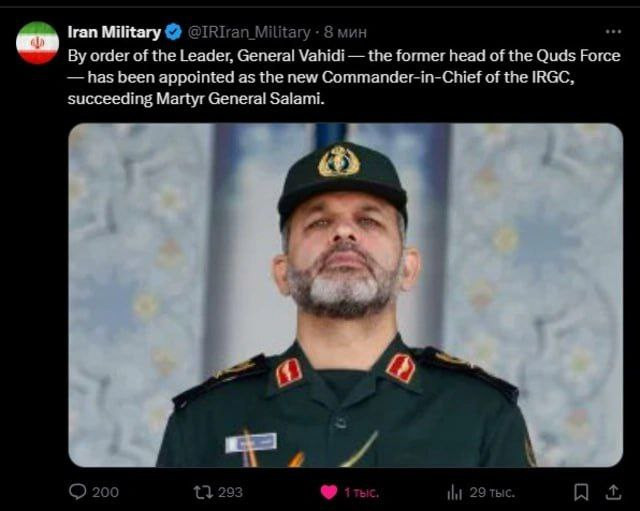Enlarge the photo of the uniformed general
Screen dimensions: 640x511
point(345,295)
